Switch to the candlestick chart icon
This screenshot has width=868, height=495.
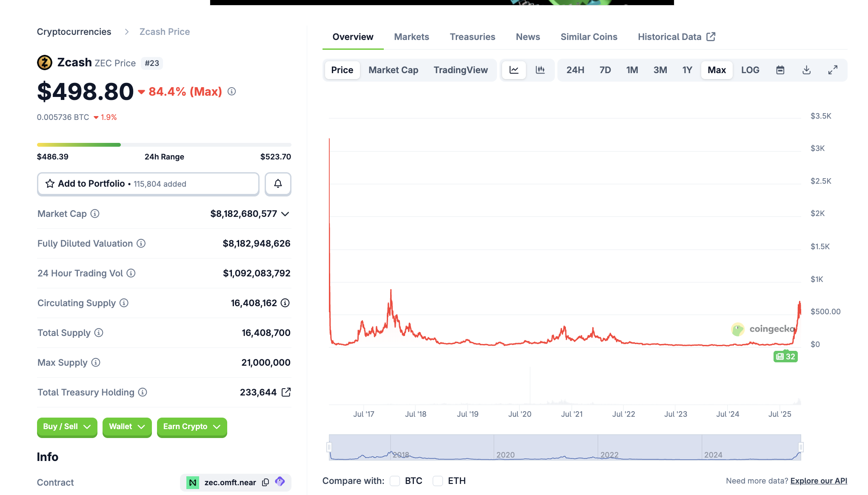[x=540, y=70]
